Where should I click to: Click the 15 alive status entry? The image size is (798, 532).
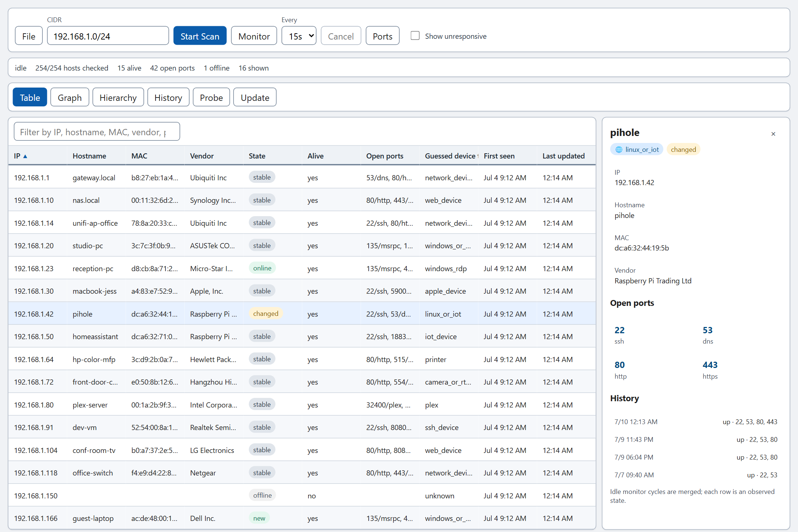pos(129,68)
